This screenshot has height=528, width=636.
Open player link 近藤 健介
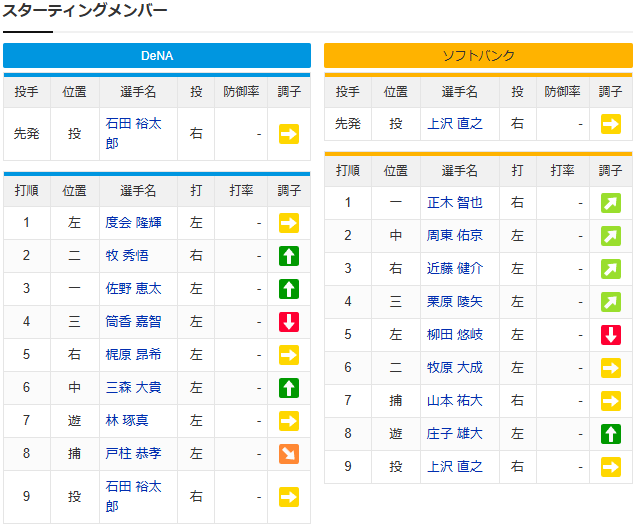click(455, 268)
